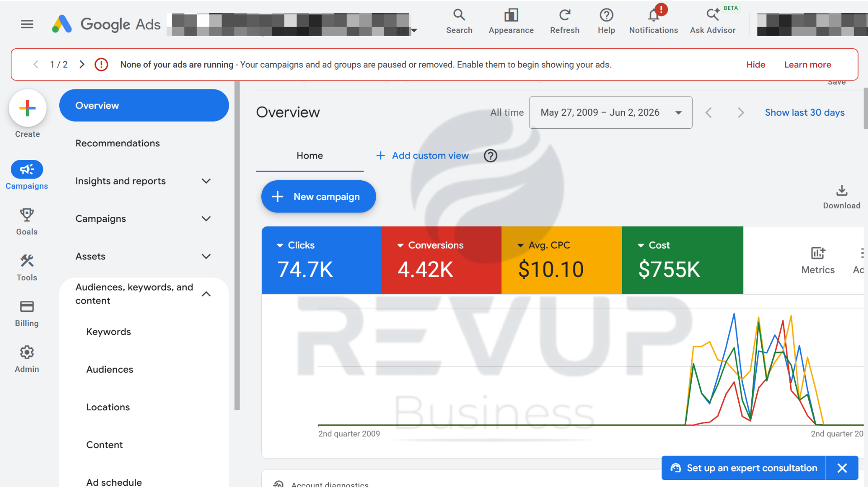Image resolution: width=868 pixels, height=488 pixels.
Task: Click the Google Ads logo
Action: pos(106,24)
